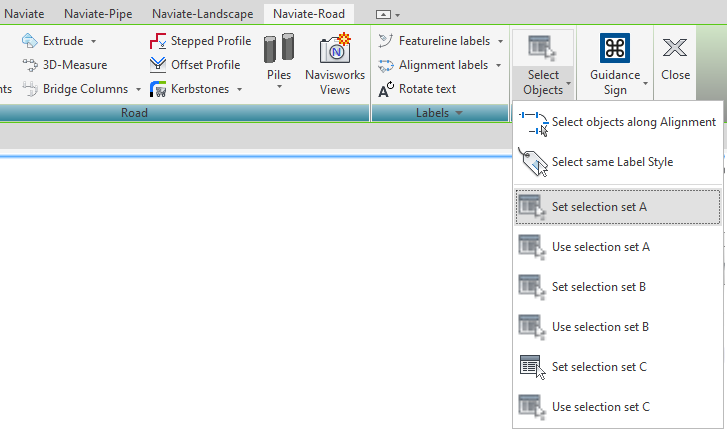727x433 pixels.
Task: Click the Offset Profile icon
Action: click(x=158, y=65)
